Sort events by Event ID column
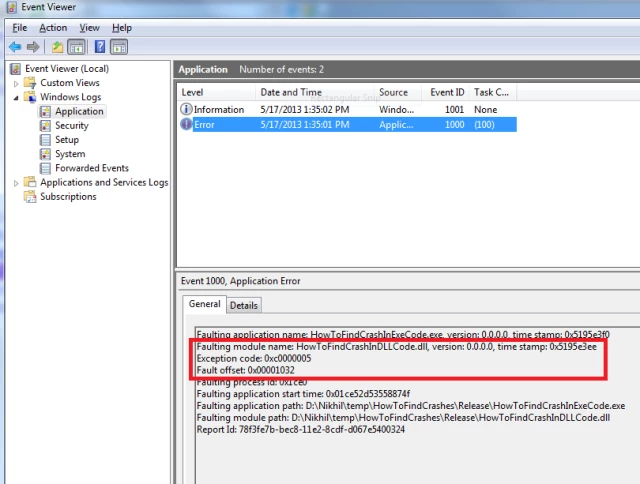 click(445, 92)
